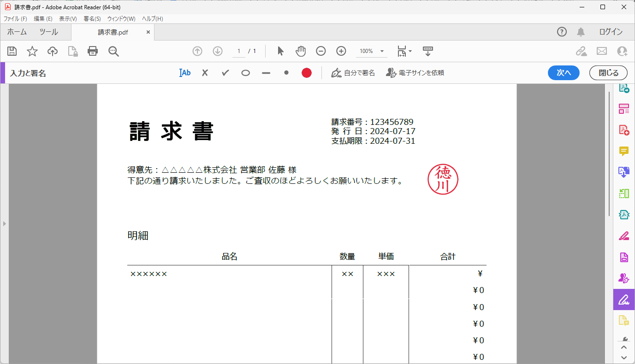Open the red Create PDF sidebar tool
This screenshot has width=635, height=364.
[x=624, y=130]
